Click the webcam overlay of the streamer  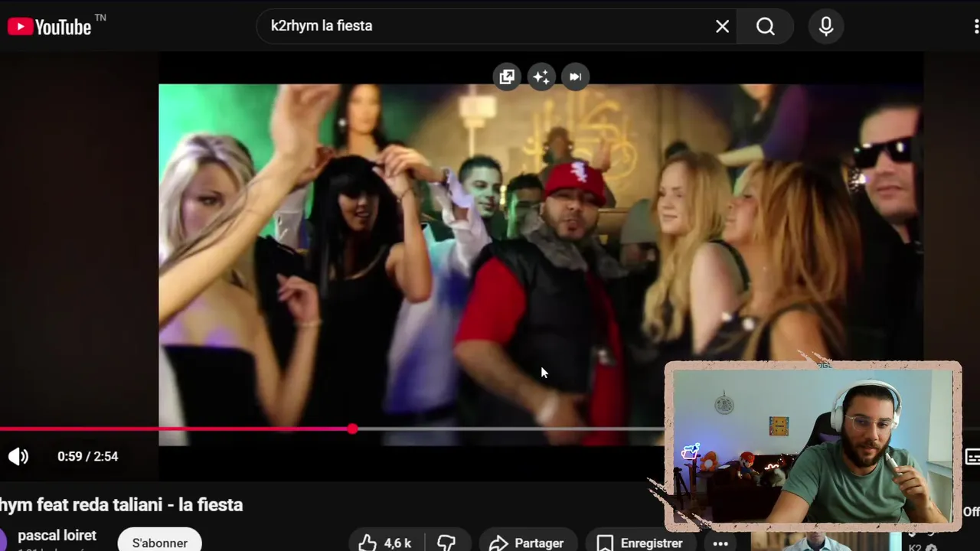pyautogui.click(x=813, y=446)
